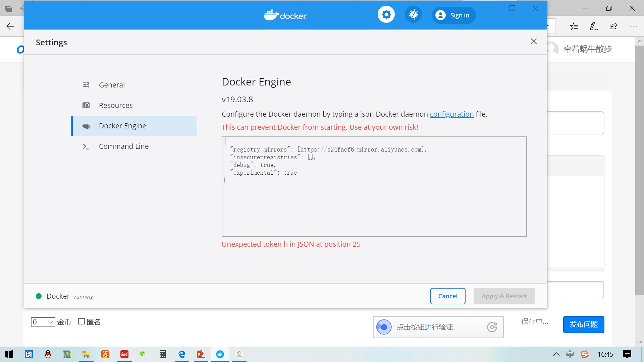Screen dimensions: 644x362
Task: Select the Resources settings section
Action: [133, 105]
